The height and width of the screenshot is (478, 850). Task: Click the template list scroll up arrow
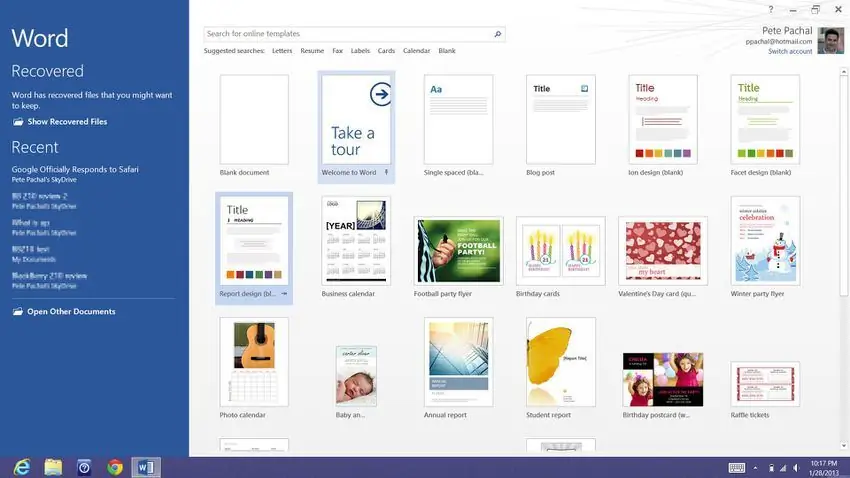[x=843, y=72]
